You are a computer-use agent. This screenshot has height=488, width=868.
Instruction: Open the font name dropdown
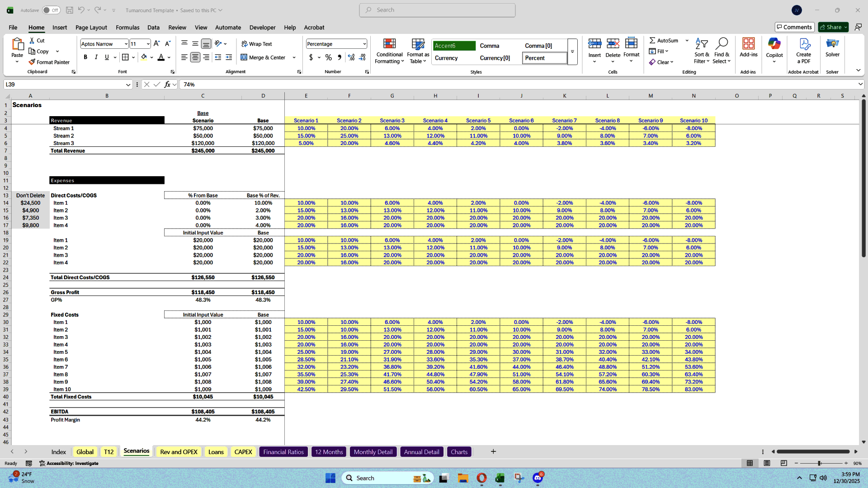point(126,43)
